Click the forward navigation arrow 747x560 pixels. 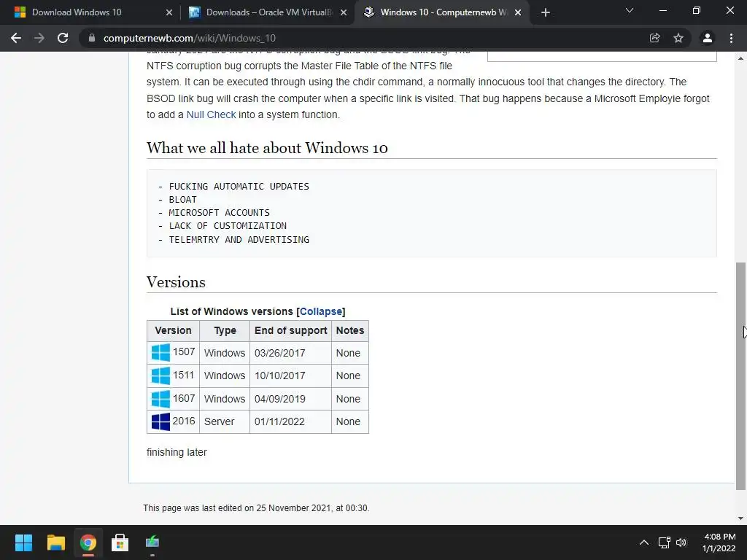pos(39,38)
